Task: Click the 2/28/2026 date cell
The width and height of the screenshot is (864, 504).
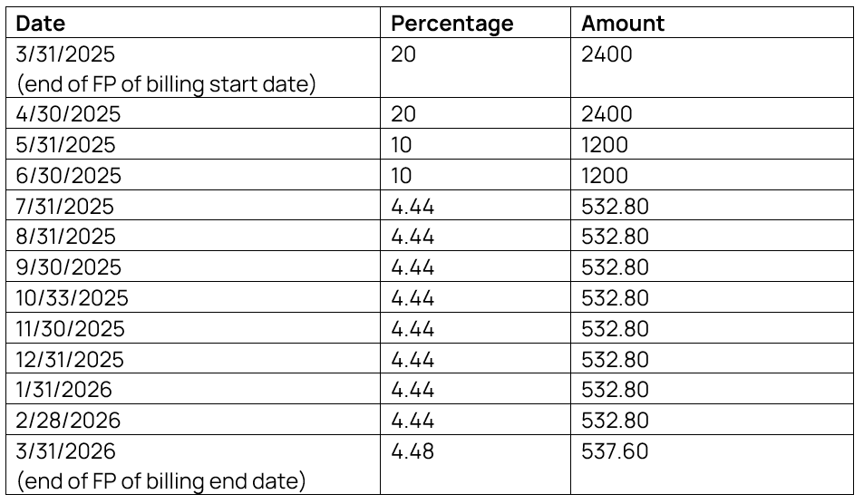Action: point(68,421)
